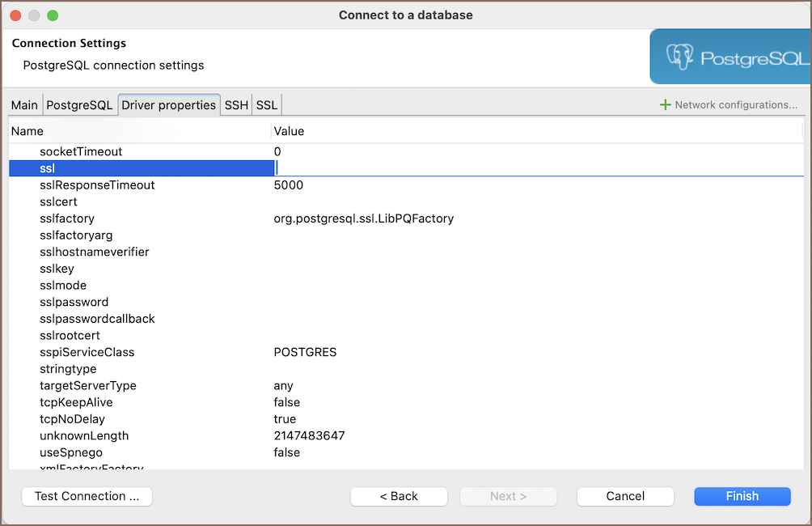Image resolution: width=812 pixels, height=526 pixels.
Task: Select the SSH tab
Action: click(236, 105)
